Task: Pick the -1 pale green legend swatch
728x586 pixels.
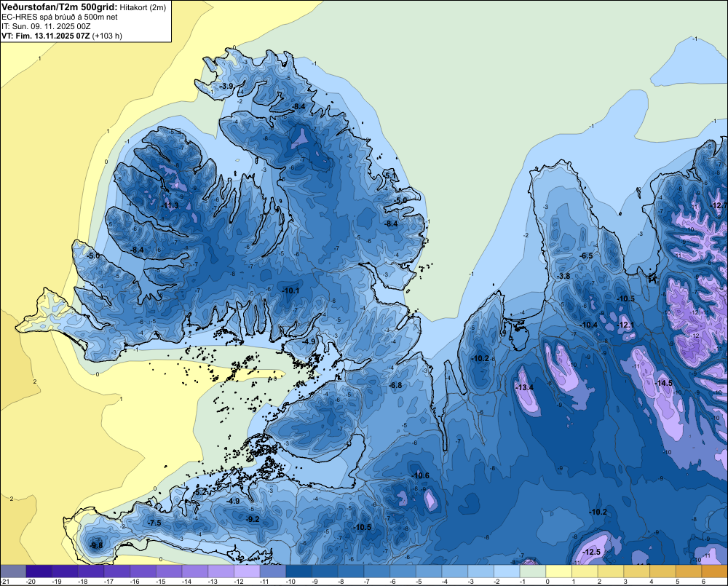Action: (533, 571)
